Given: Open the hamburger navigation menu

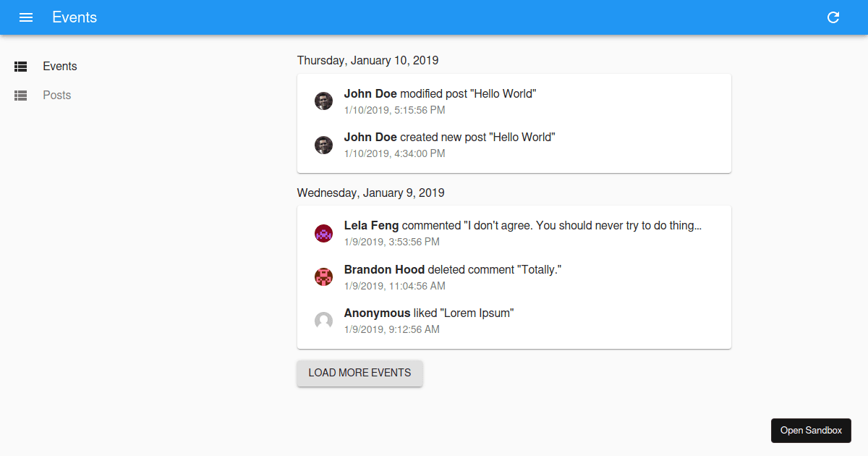Looking at the screenshot, I should point(26,17).
